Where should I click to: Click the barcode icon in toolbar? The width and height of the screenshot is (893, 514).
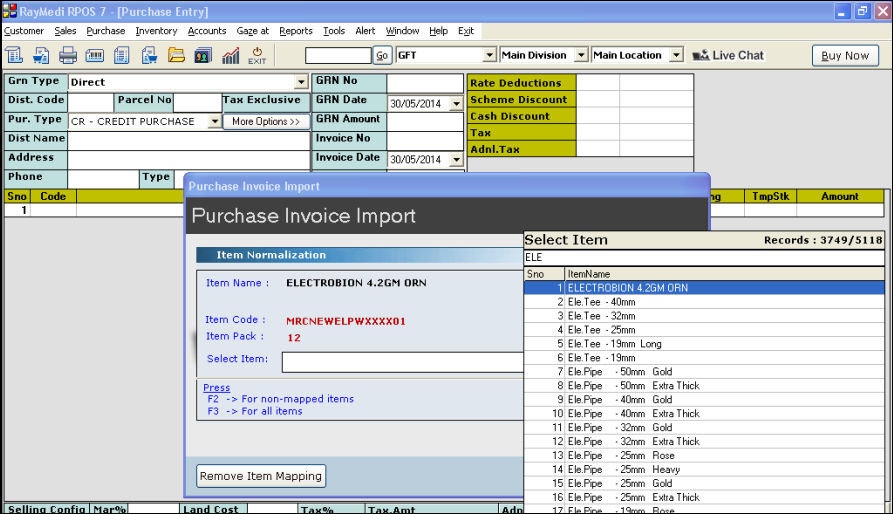coord(95,55)
